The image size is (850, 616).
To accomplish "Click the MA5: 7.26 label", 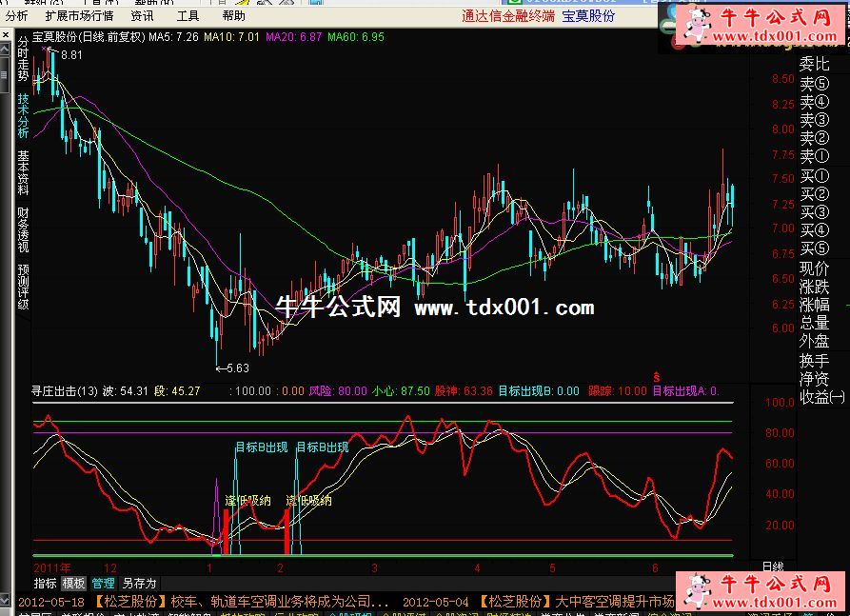I will [x=173, y=37].
